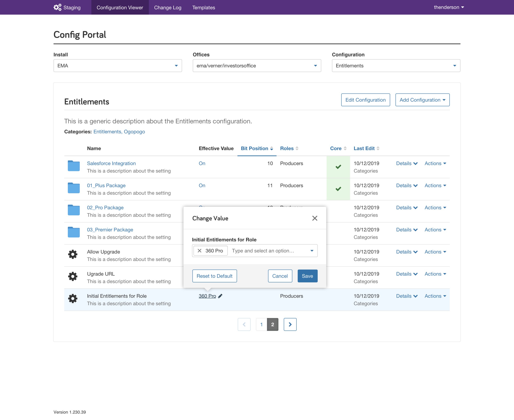The height and width of the screenshot is (420, 514).
Task: Expand Details for 03_Premier Package
Action: (x=407, y=230)
